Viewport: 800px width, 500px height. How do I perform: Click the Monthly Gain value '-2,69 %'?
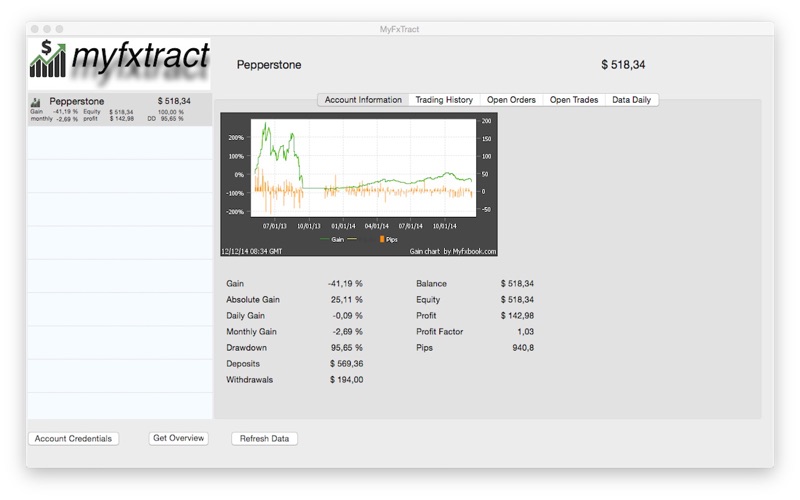point(347,332)
